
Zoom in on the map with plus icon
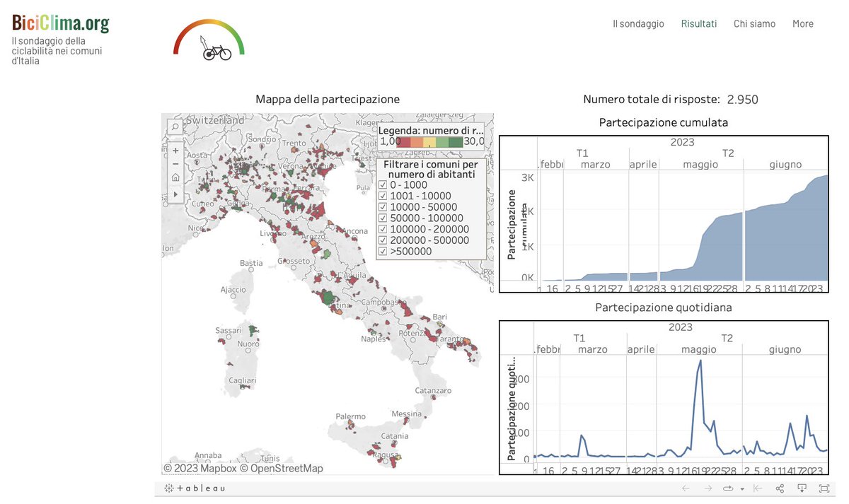tap(175, 151)
